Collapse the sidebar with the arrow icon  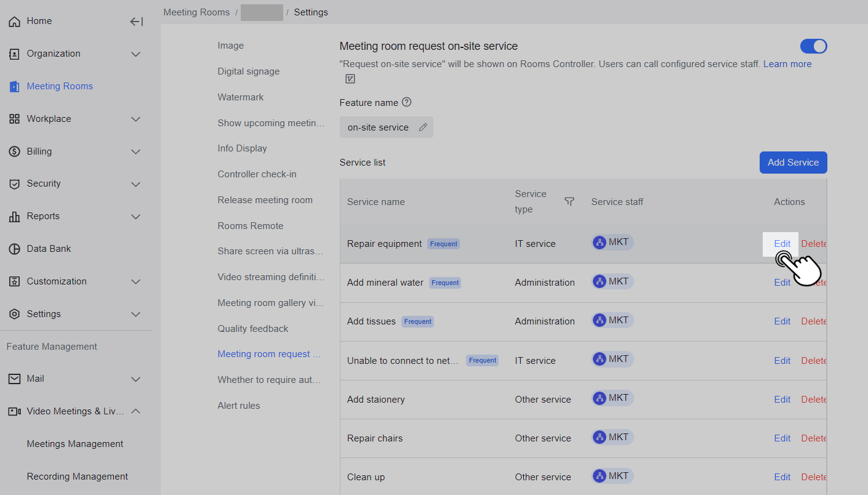137,22
